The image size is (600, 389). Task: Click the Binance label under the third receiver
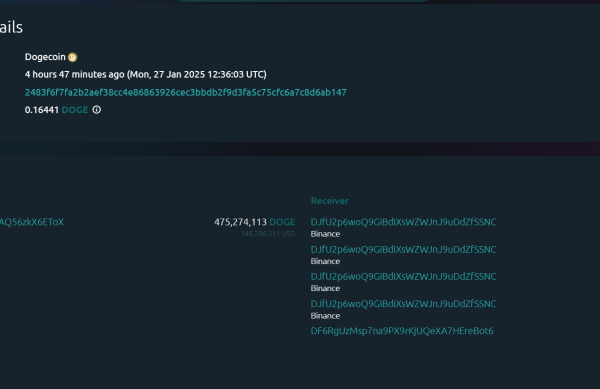(x=325, y=288)
